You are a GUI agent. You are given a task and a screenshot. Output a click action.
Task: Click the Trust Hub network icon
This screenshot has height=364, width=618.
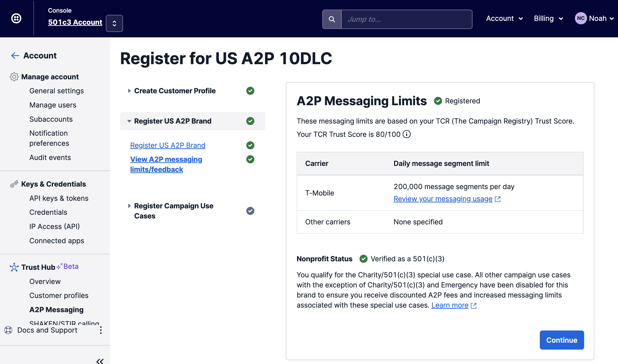14,267
